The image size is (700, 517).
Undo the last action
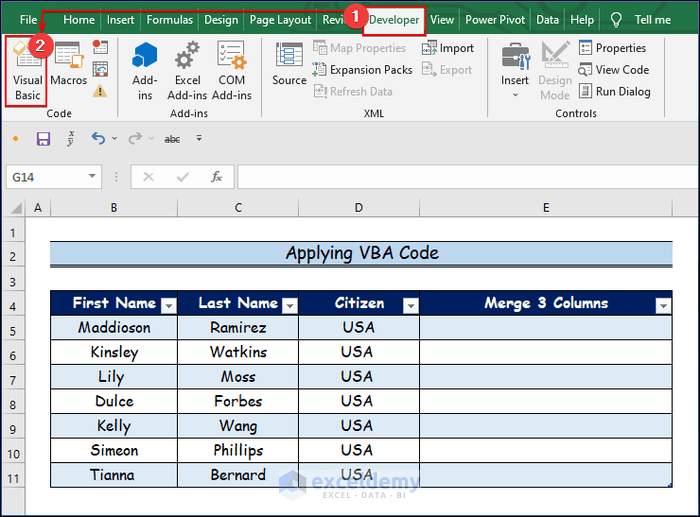click(x=98, y=139)
